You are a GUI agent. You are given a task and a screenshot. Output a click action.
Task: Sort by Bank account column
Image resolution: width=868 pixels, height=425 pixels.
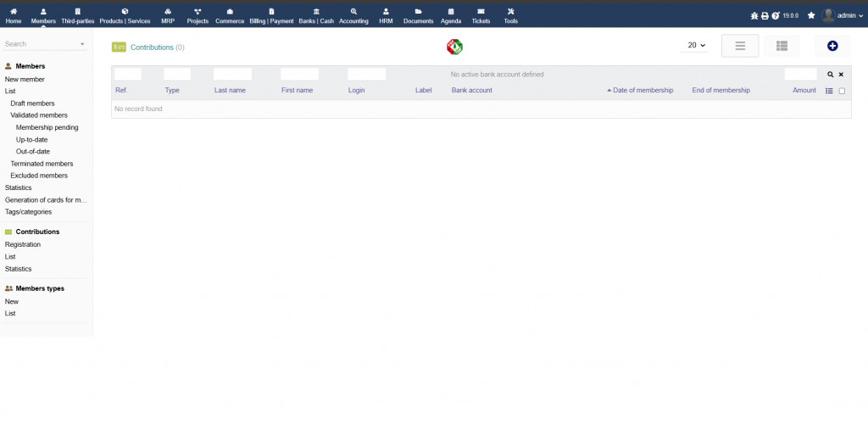coord(471,90)
